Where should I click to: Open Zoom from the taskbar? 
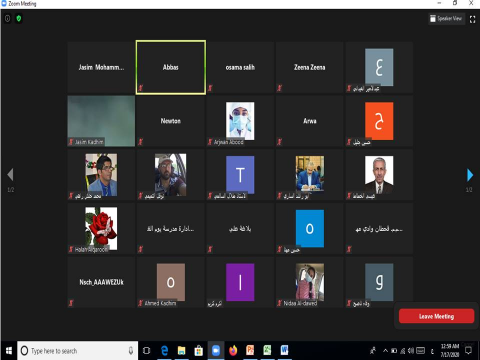[216, 351]
